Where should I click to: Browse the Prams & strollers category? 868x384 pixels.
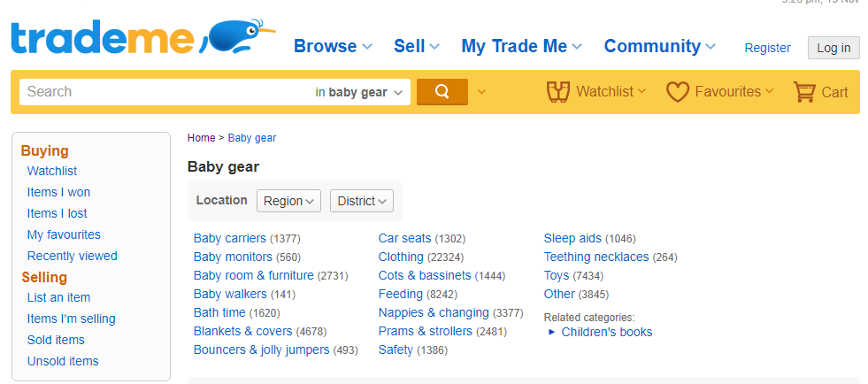[425, 331]
